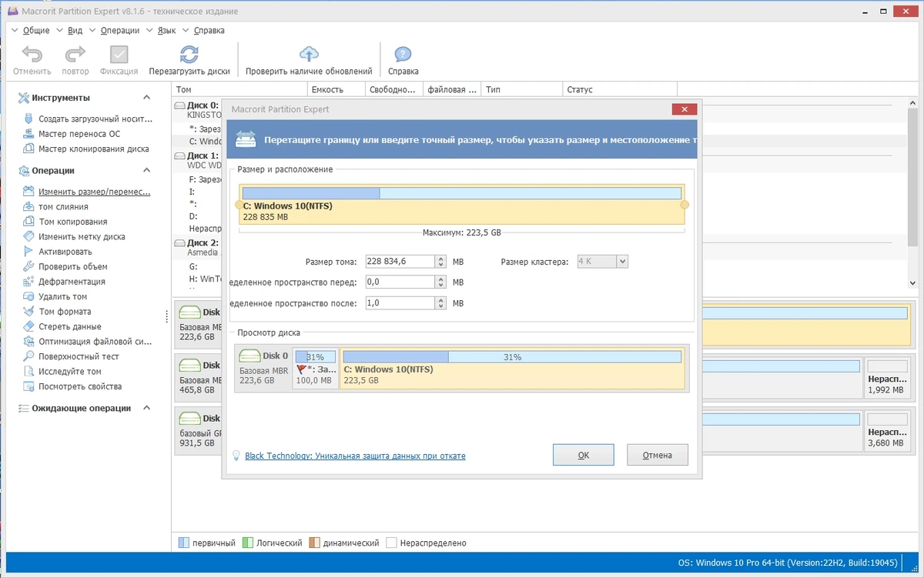Click the динамический legend swatch
Screen dimensions: 924x578
coord(315,543)
